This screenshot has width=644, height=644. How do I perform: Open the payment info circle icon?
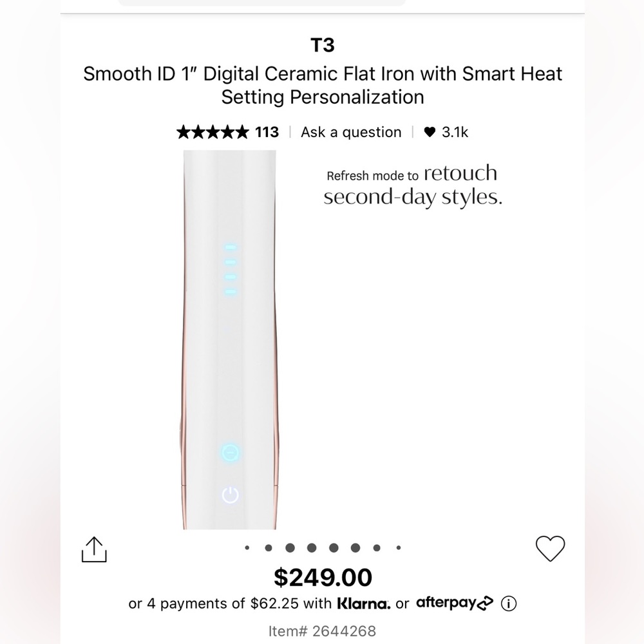[510, 604]
